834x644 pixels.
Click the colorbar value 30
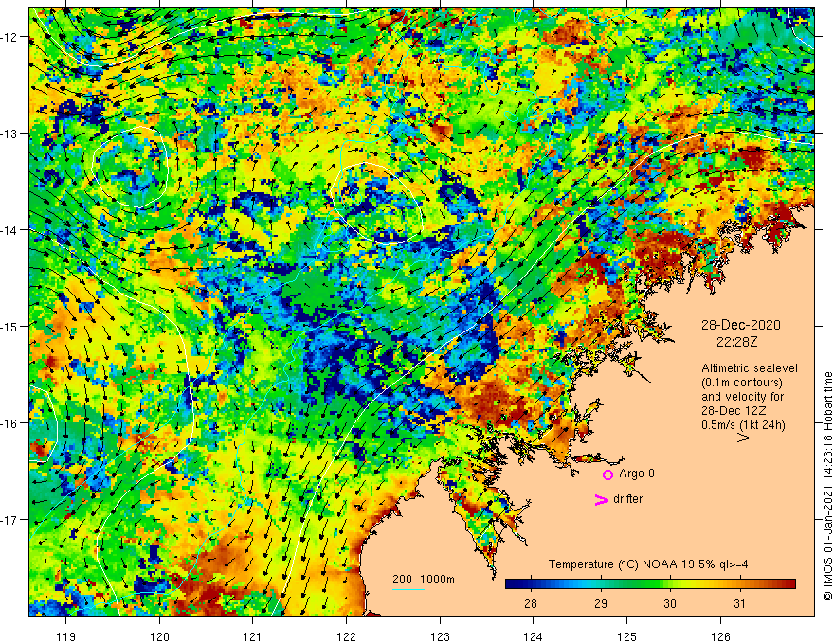click(x=670, y=604)
